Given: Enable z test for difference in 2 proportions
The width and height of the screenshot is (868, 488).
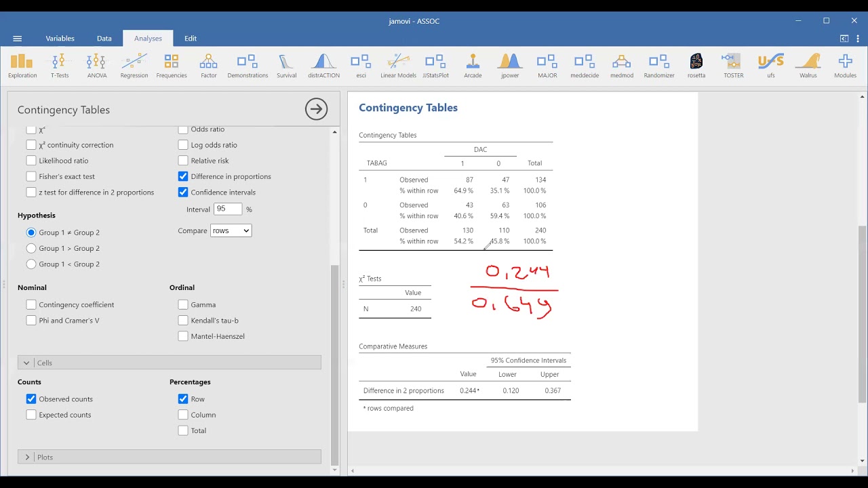Looking at the screenshot, I should click(31, 192).
